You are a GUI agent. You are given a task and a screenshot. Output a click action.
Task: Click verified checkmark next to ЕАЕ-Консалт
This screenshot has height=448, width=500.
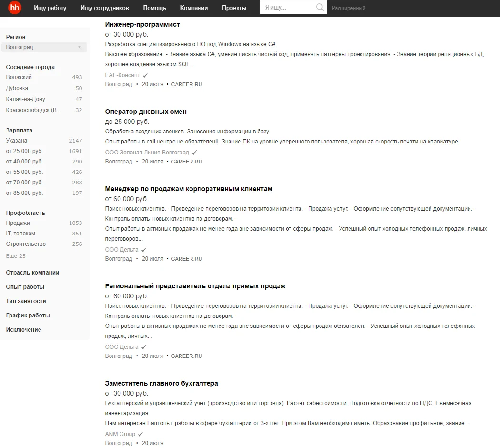pos(145,75)
